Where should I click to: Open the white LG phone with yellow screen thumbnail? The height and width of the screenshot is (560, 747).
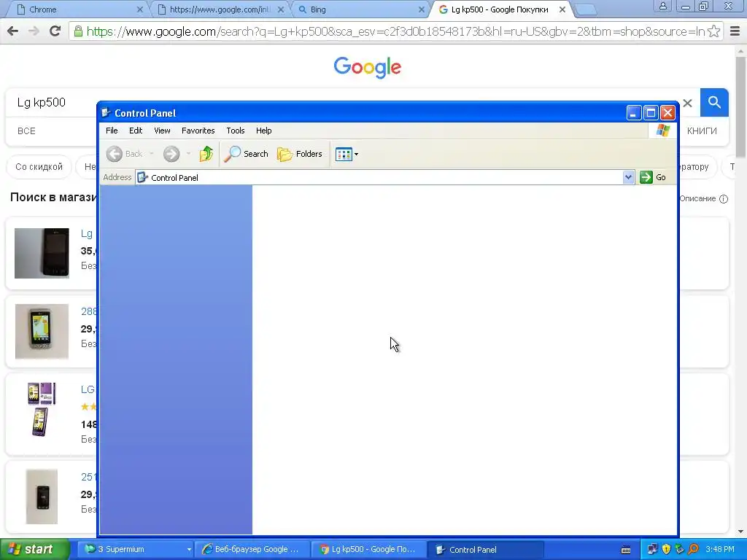coord(42,332)
